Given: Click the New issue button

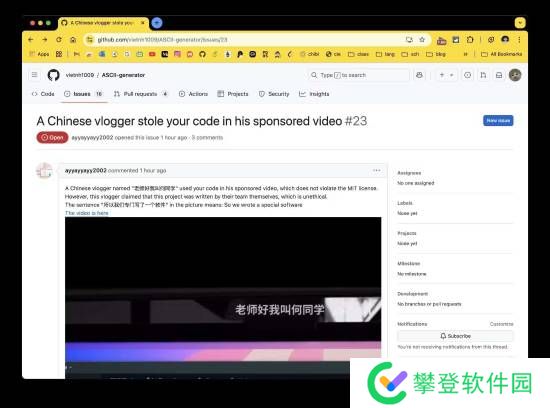Looking at the screenshot, I should (x=498, y=121).
